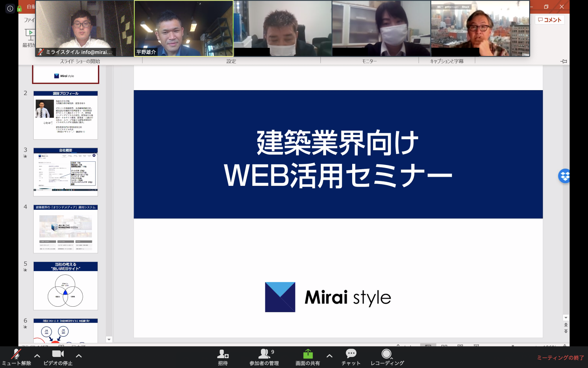The image size is (588, 368).
Task: Stop video using the camera icon
Action: tap(58, 354)
